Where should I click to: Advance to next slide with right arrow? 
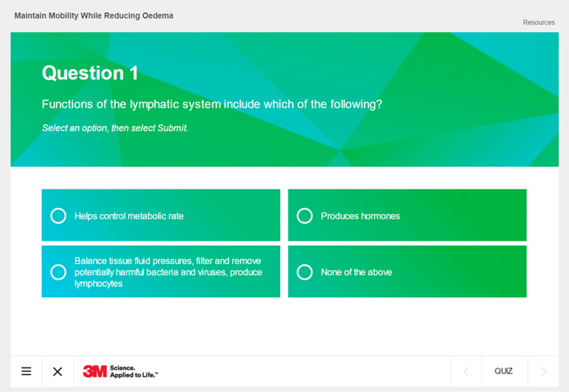[x=544, y=371]
